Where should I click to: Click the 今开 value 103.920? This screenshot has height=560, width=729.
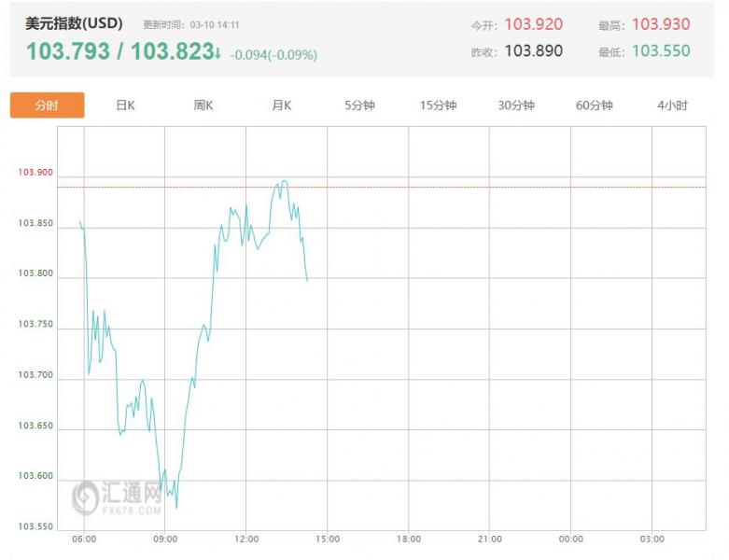coord(534,25)
